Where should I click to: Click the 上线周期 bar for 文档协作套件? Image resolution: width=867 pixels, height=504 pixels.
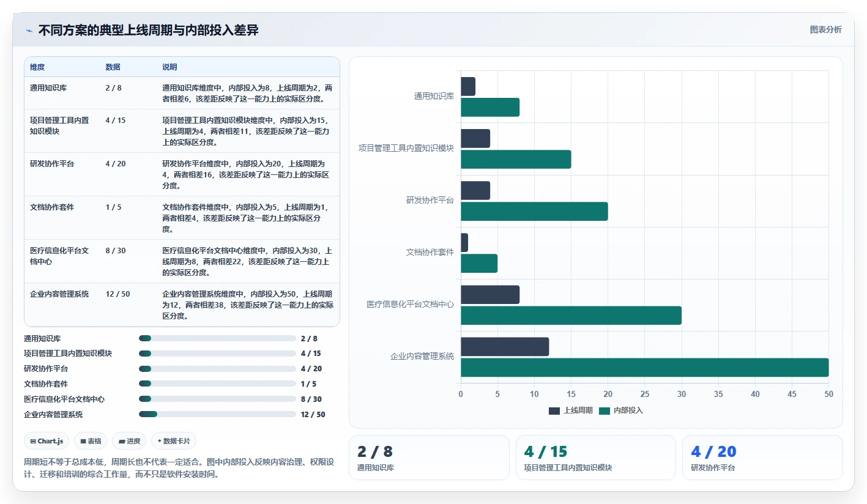464,242
